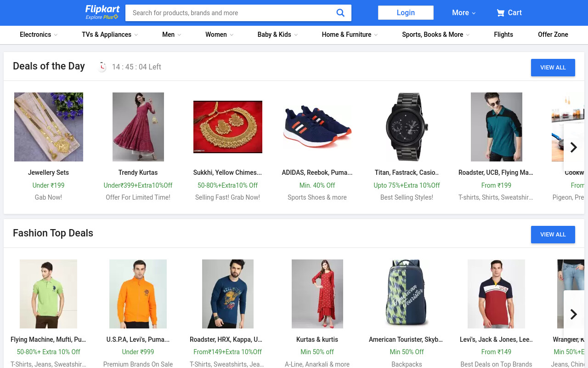Go to Flights

(503, 34)
